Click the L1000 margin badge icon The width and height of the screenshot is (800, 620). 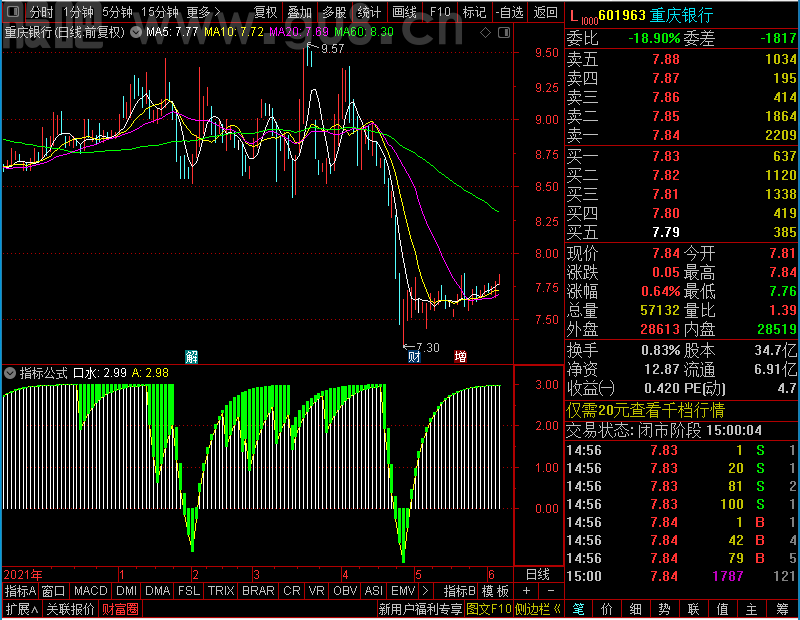coord(584,17)
